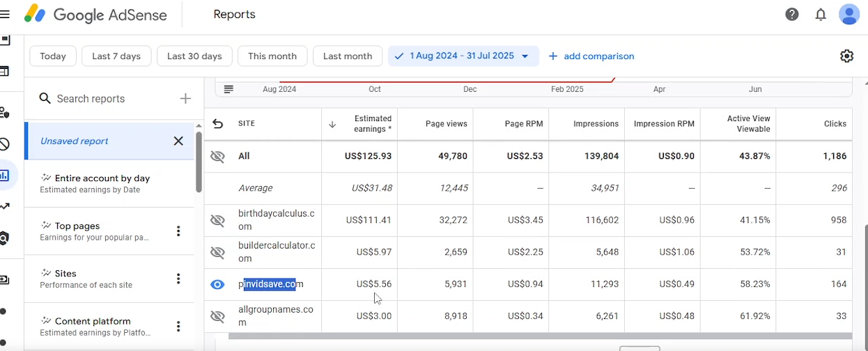Click the chart legend lines icon

pyautogui.click(x=228, y=89)
